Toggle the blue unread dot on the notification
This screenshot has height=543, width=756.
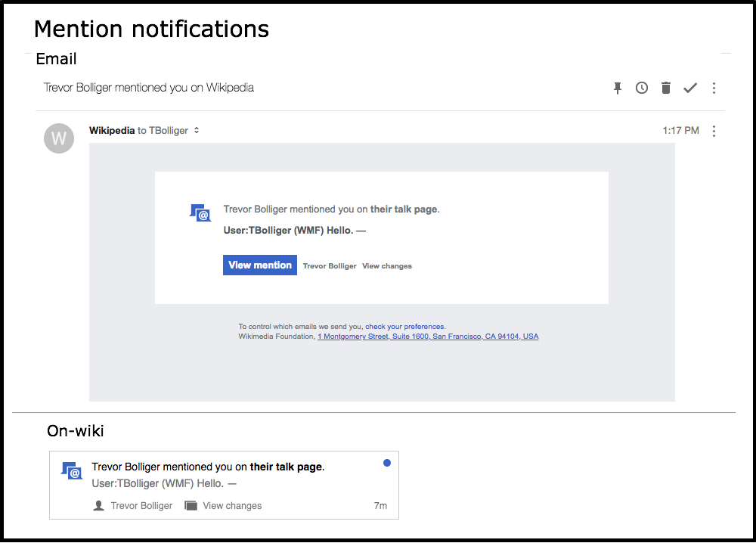386,463
